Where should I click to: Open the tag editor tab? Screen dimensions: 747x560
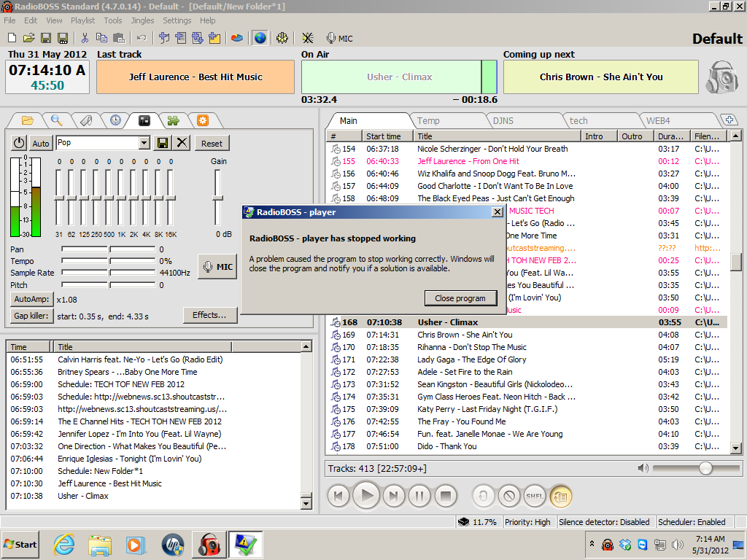point(86,120)
